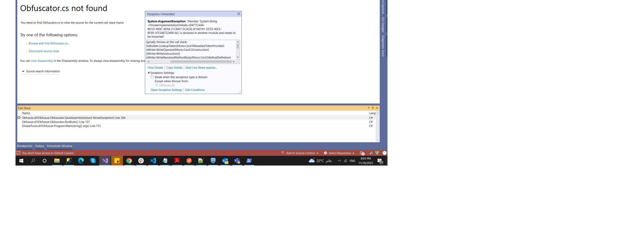Open Adobe Acrobat taskbar icon
The width and height of the screenshot is (644, 245).
pyautogui.click(x=177, y=161)
